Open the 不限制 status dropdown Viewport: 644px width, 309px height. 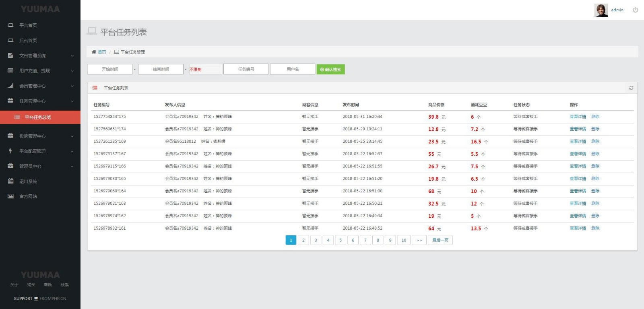tap(205, 69)
